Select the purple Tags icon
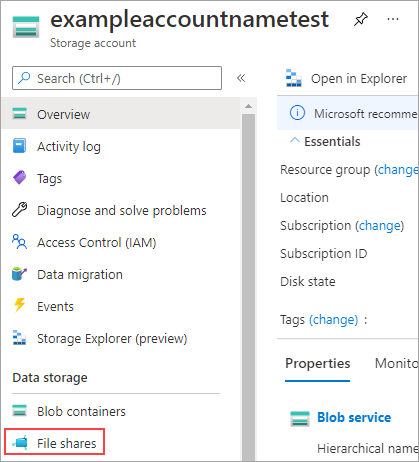 pos(19,178)
